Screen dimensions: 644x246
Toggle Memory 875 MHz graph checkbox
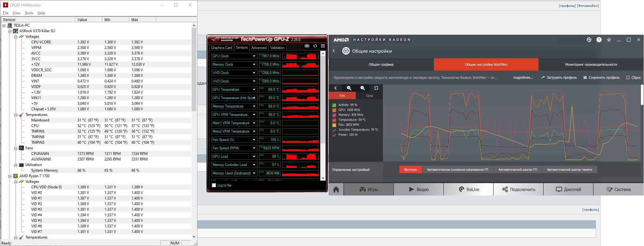click(x=334, y=115)
